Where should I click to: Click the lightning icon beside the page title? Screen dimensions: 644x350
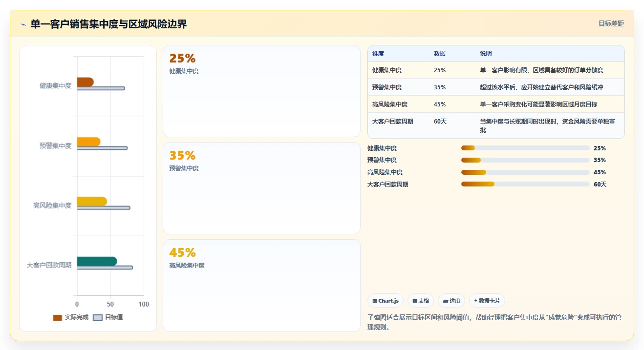point(23,24)
